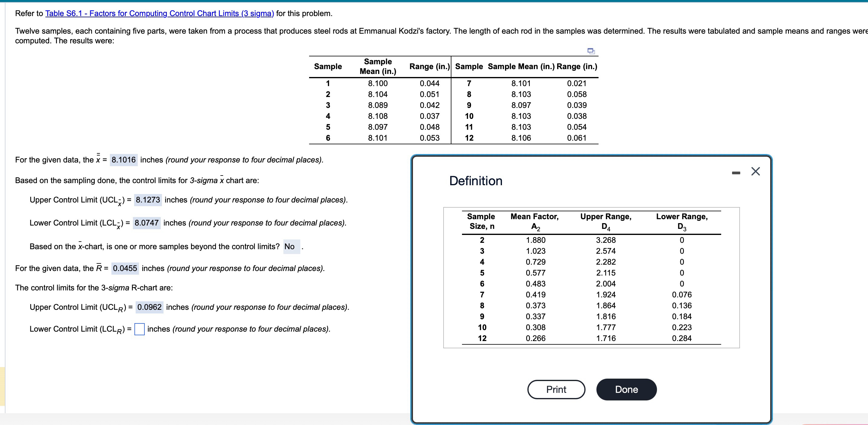Click the 0.061 range for sample 12

pos(576,138)
